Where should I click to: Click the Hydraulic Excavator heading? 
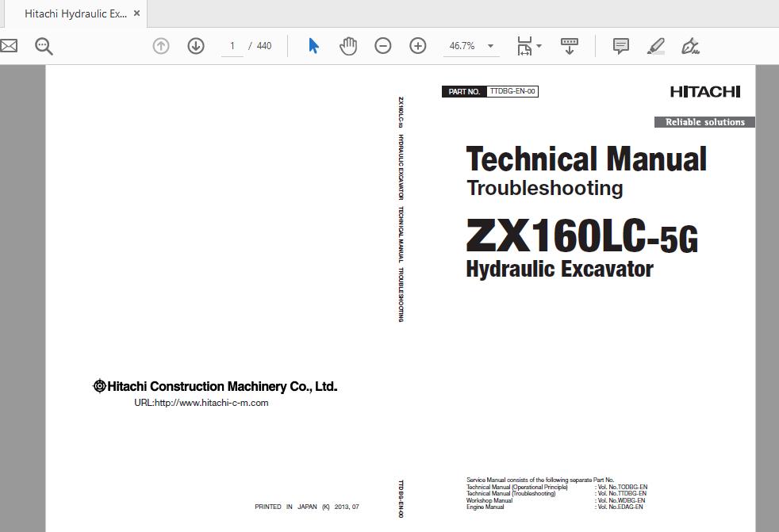point(559,269)
